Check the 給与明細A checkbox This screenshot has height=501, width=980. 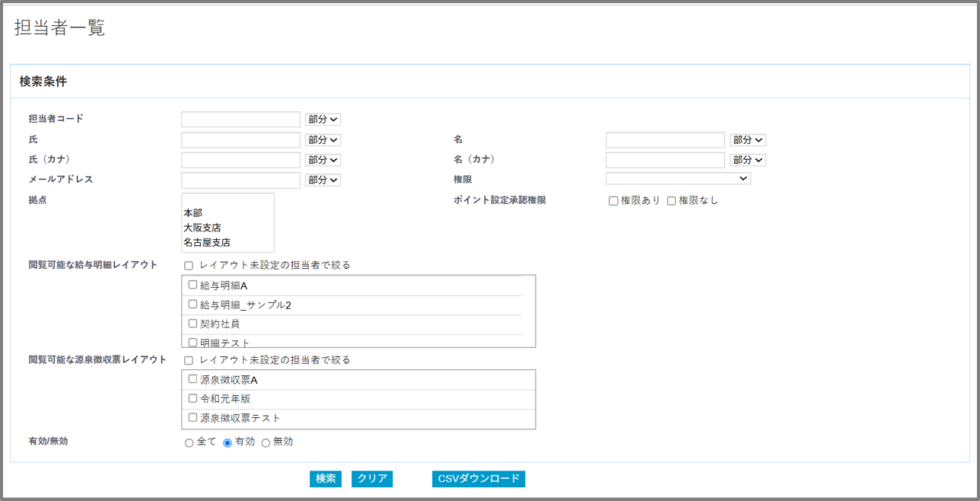[x=192, y=285]
